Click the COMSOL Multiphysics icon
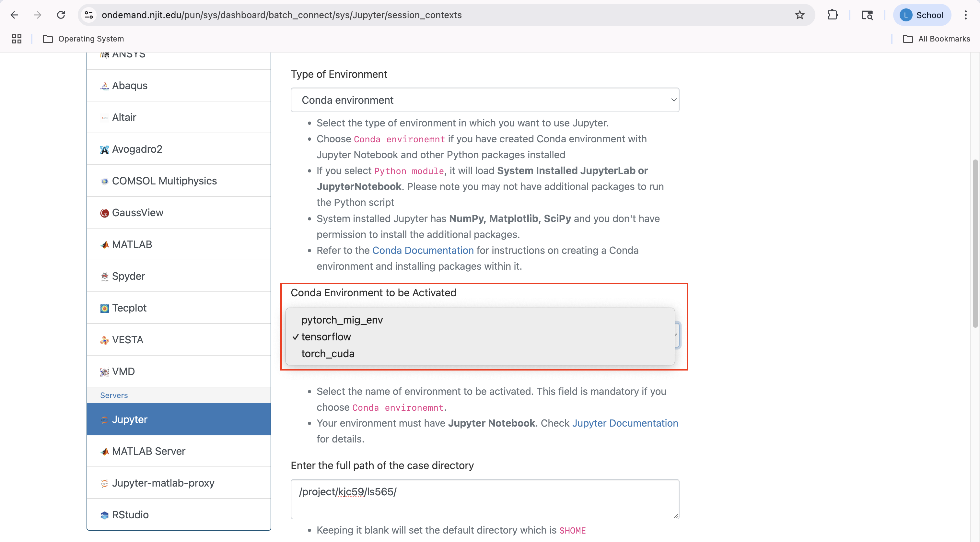This screenshot has height=542, width=980. (105, 181)
